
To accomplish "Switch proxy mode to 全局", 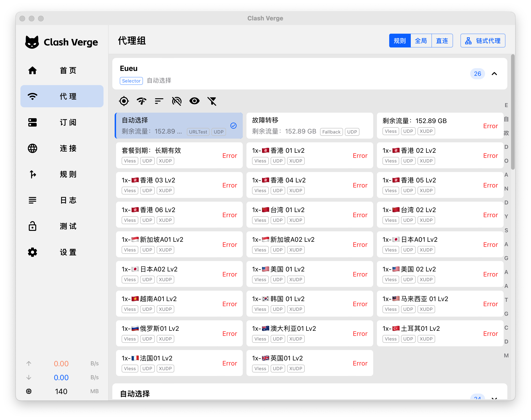I will [421, 41].
